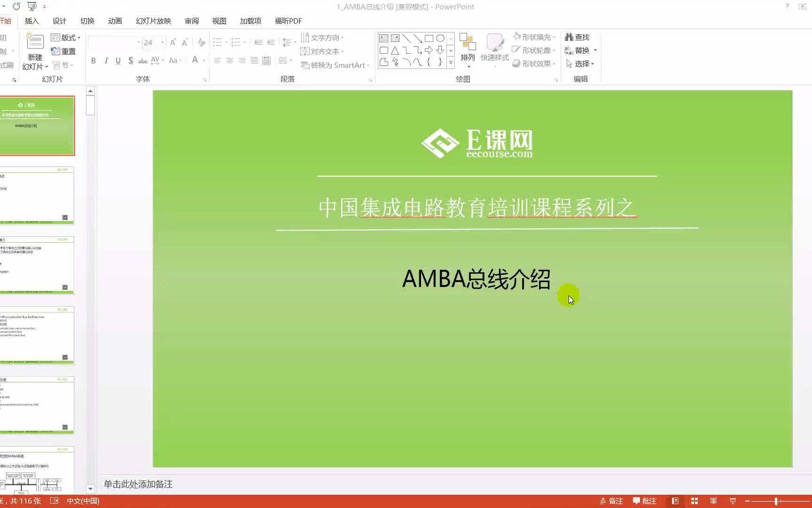The width and height of the screenshot is (812, 508).
Task: Open the Slide Show (幻灯片放映) tab
Action: point(153,21)
